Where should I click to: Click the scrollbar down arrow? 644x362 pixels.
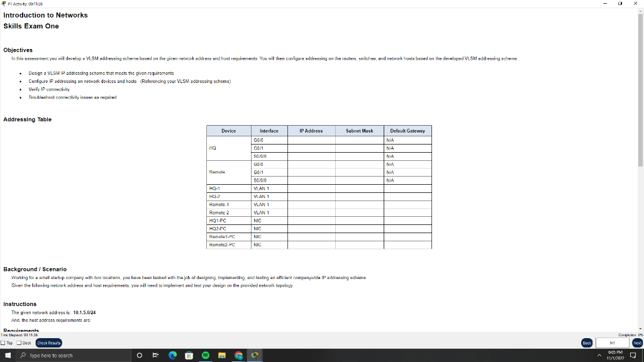640,329
